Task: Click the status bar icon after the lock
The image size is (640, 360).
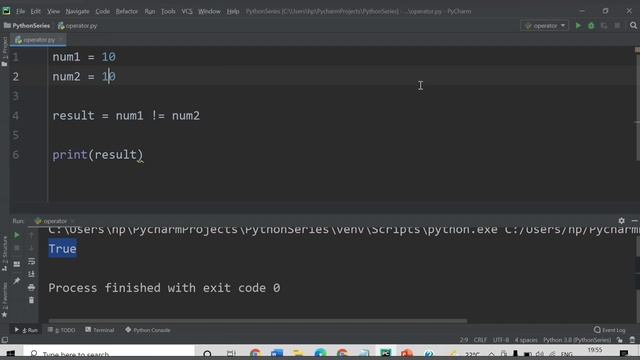Action: [x=632, y=340]
